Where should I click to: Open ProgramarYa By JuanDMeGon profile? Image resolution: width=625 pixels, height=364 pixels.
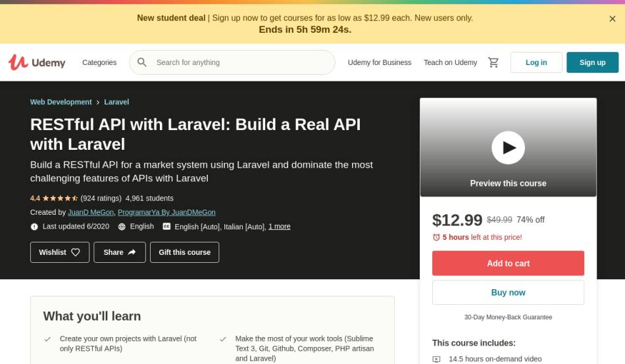point(166,212)
